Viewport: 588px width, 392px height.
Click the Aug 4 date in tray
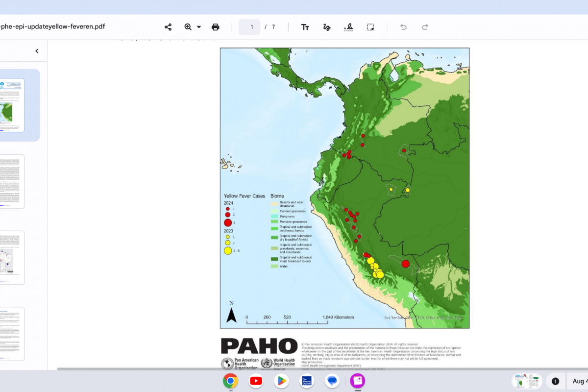(578, 381)
